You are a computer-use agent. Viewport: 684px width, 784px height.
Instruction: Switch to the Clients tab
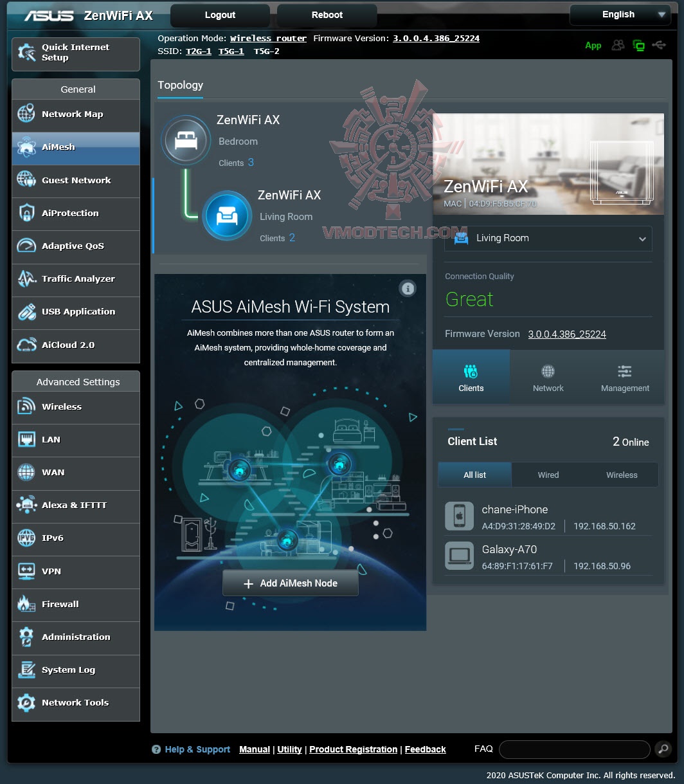pyautogui.click(x=471, y=377)
